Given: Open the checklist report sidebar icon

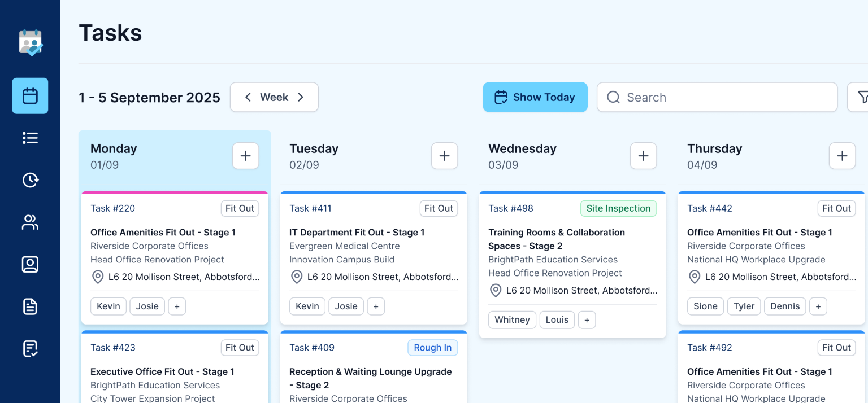Looking at the screenshot, I should click(x=30, y=348).
